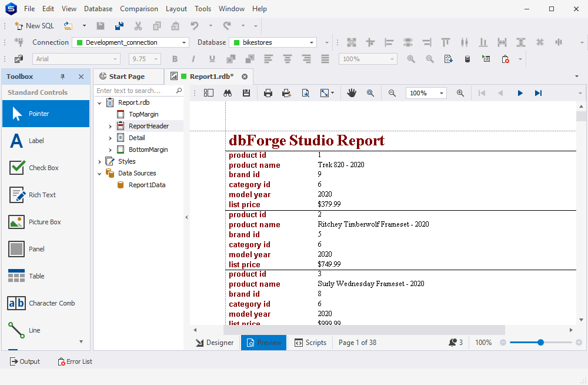Open the scale mode dropdown arrow
This screenshot has height=385, width=588.
[332, 93]
